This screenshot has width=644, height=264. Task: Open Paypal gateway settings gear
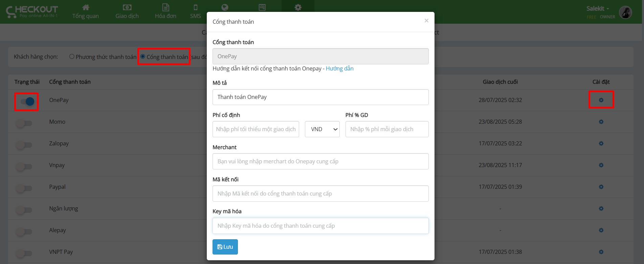click(601, 187)
